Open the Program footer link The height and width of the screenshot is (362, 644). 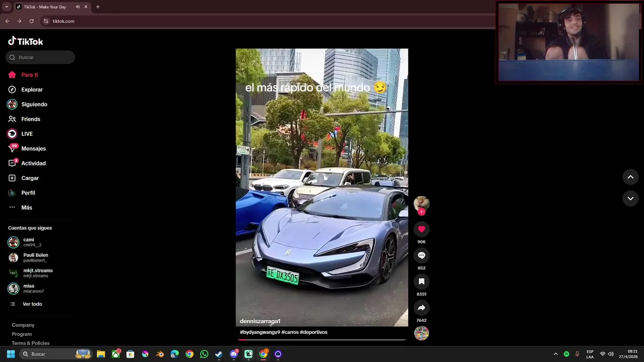click(x=22, y=334)
